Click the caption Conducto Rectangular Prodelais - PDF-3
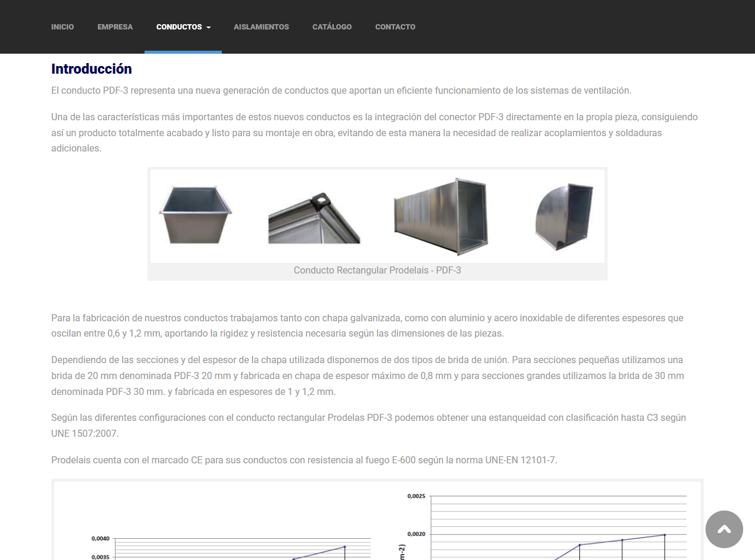The height and width of the screenshot is (560, 755). (377, 271)
